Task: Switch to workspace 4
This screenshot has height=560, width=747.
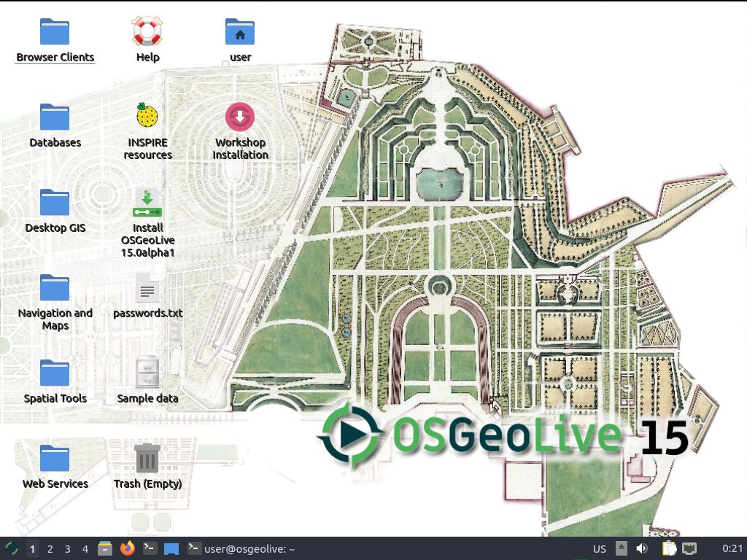Action: coord(85,549)
